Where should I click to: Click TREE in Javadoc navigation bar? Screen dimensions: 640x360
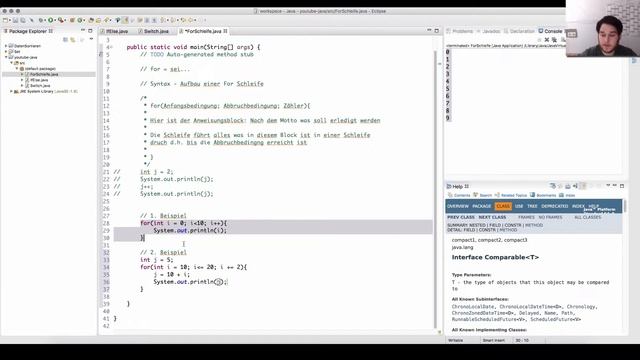[532, 207]
